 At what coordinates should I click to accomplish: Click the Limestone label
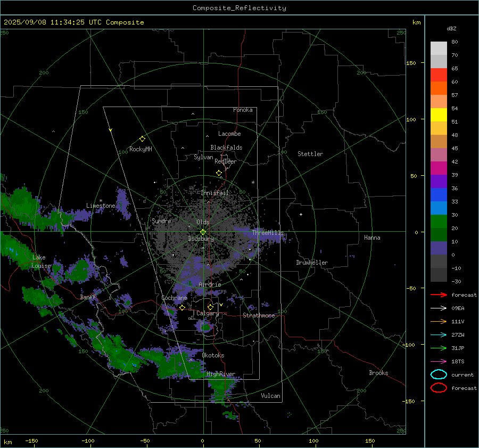tap(101, 206)
